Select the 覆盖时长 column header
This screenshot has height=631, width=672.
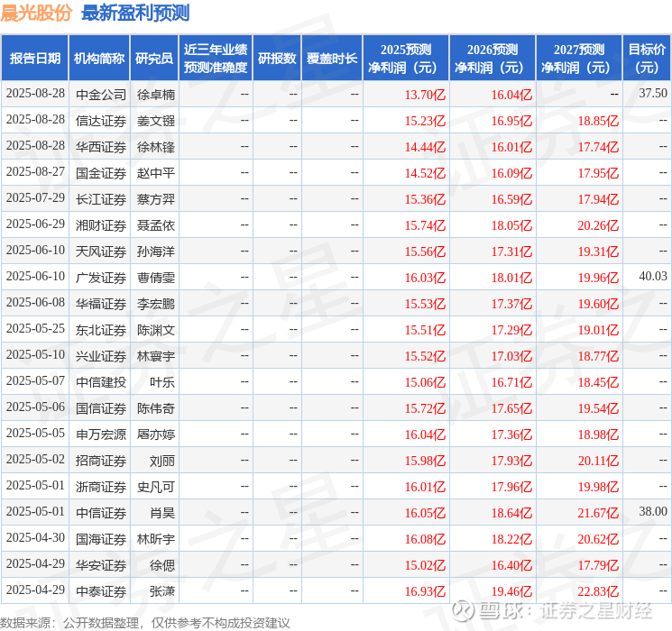[332, 59]
